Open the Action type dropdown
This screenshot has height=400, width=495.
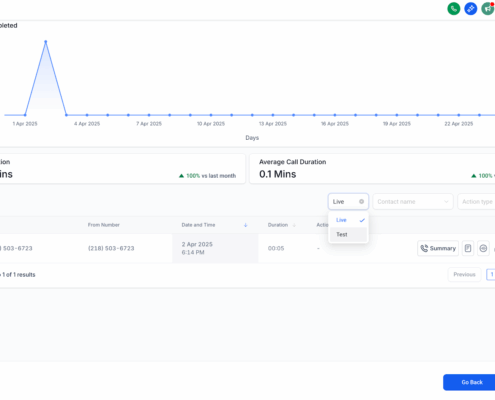coord(477,202)
